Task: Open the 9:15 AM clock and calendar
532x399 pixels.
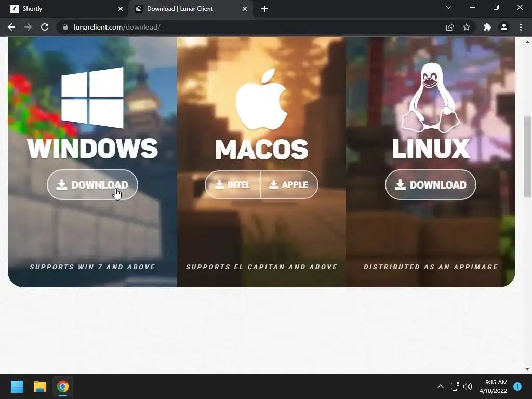Action: tap(493, 387)
